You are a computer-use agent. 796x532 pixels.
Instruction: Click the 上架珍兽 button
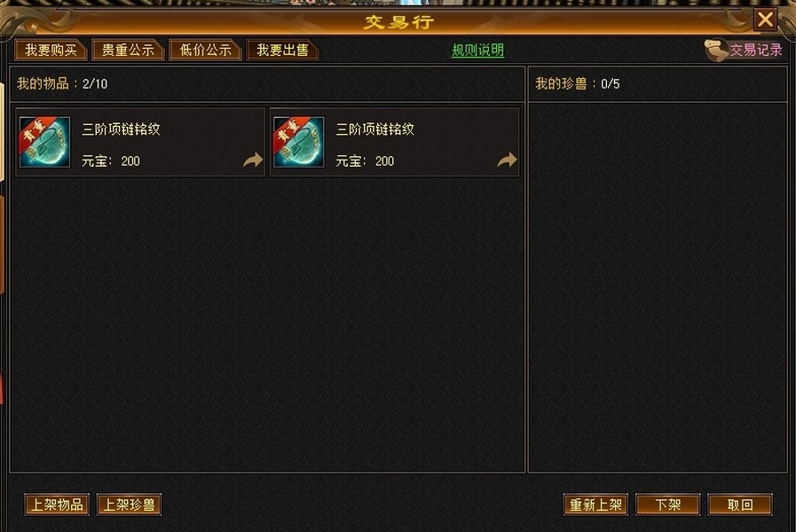click(129, 505)
